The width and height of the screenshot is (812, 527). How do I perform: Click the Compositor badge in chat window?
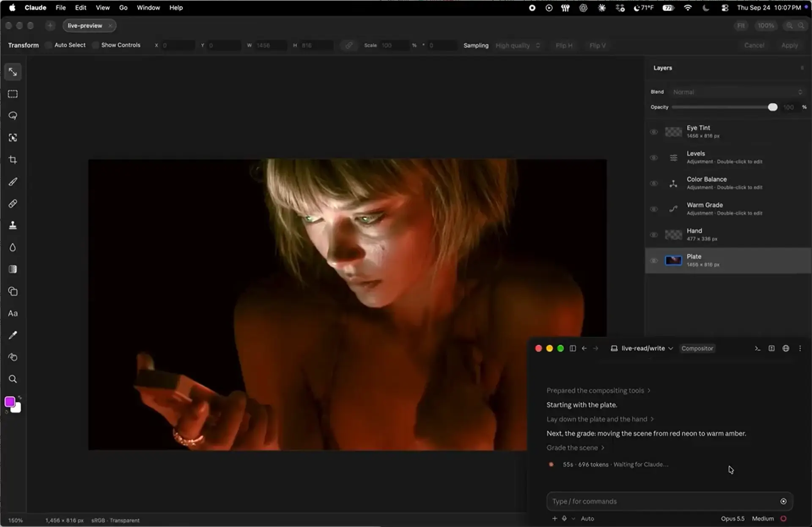[x=697, y=349]
